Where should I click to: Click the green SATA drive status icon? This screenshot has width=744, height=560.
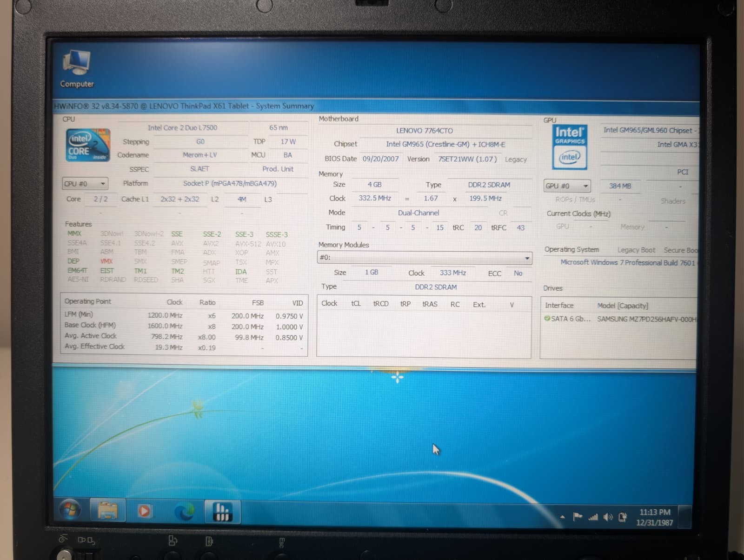point(547,319)
